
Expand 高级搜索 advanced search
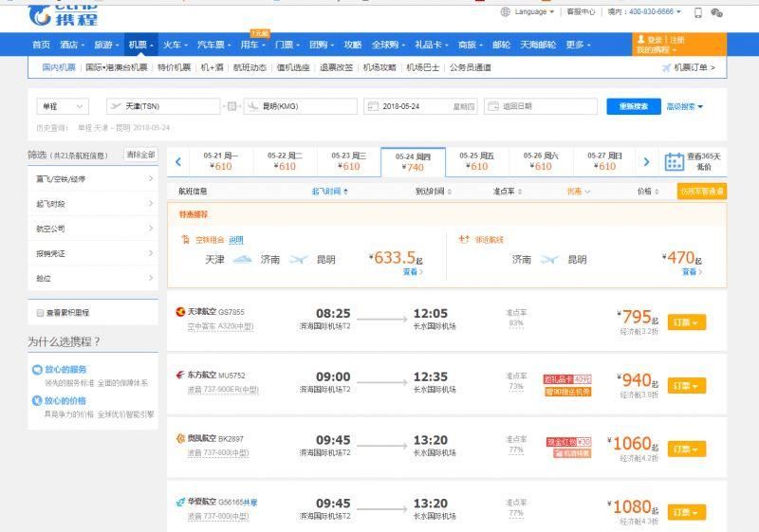pyautogui.click(x=684, y=106)
